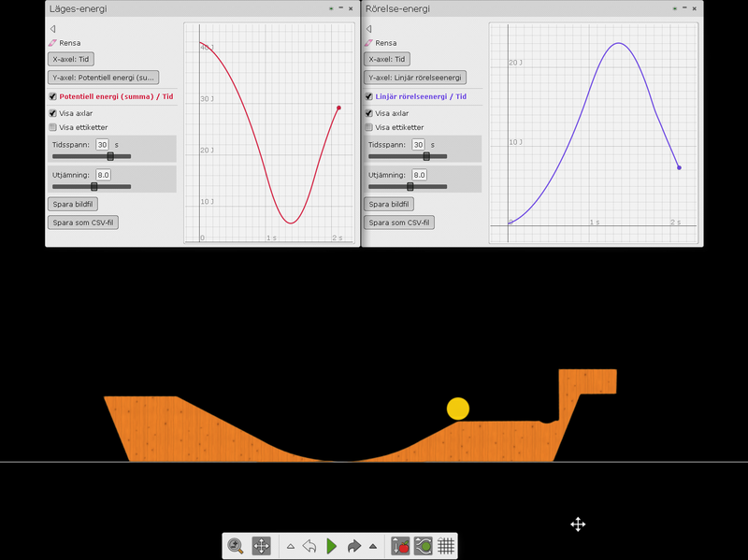The height and width of the screenshot is (560, 748).
Task: Click the zoom magnifier tool in bottom toolbar
Action: tap(236, 546)
